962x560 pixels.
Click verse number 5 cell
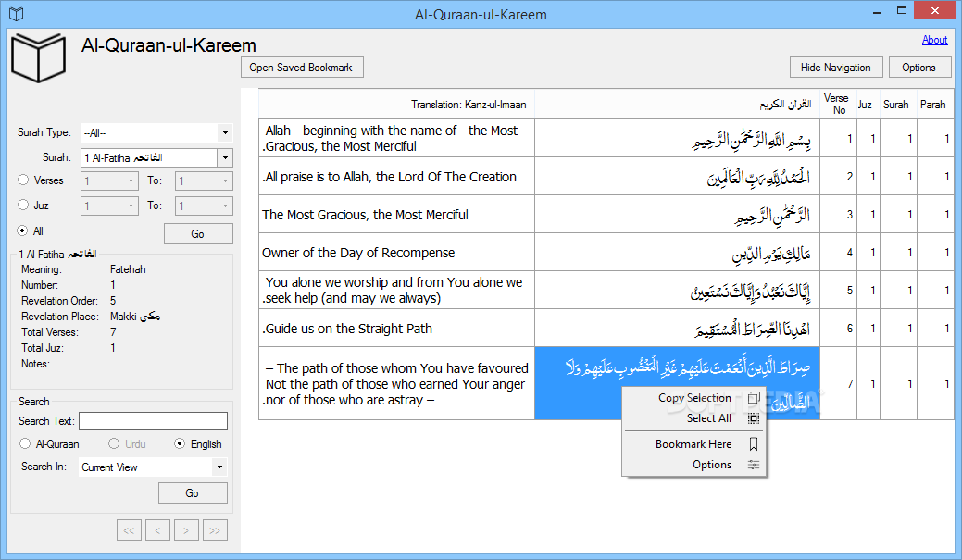point(838,291)
